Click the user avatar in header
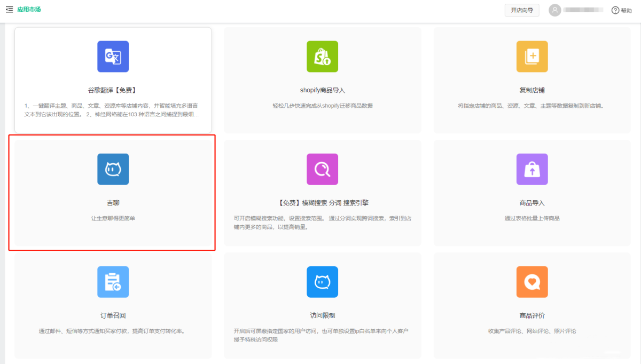The image size is (641, 364). point(555,10)
